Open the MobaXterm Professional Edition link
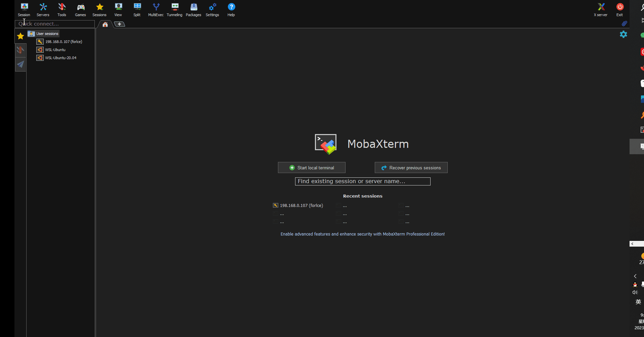 (363, 234)
